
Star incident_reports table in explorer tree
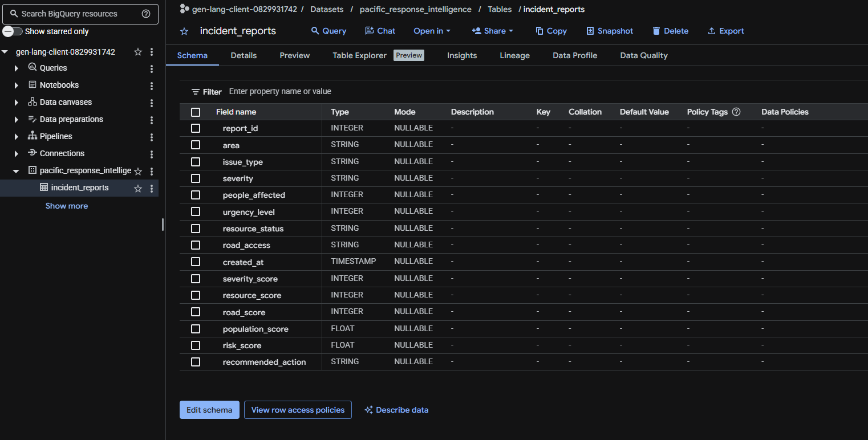click(x=138, y=189)
